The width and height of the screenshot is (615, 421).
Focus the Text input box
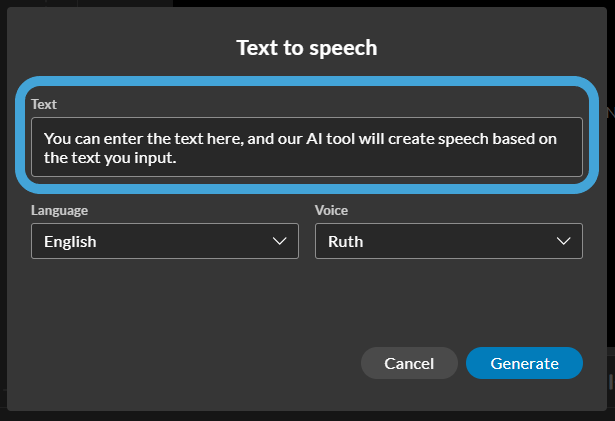307,147
